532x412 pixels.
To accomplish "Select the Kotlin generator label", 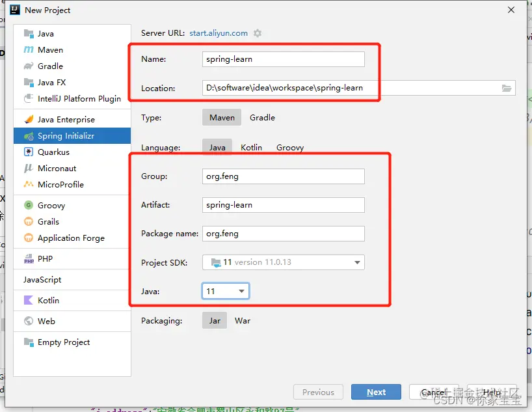I will pos(49,300).
